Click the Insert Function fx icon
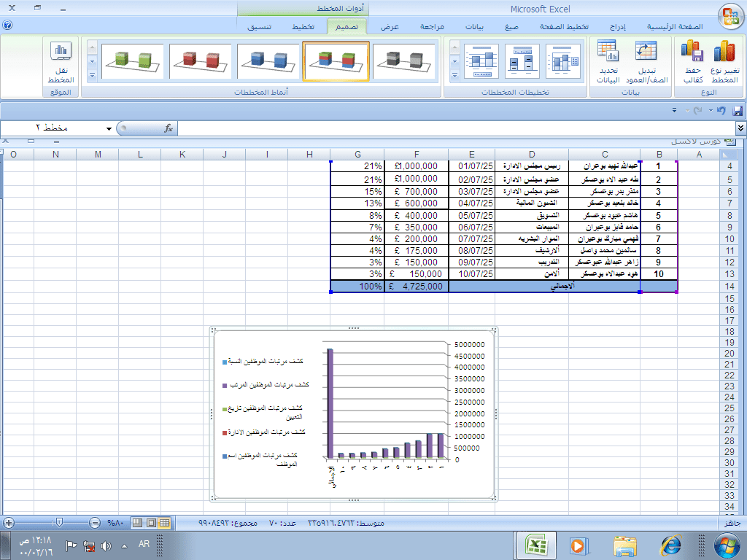The width and height of the screenshot is (747, 560). 169,128
